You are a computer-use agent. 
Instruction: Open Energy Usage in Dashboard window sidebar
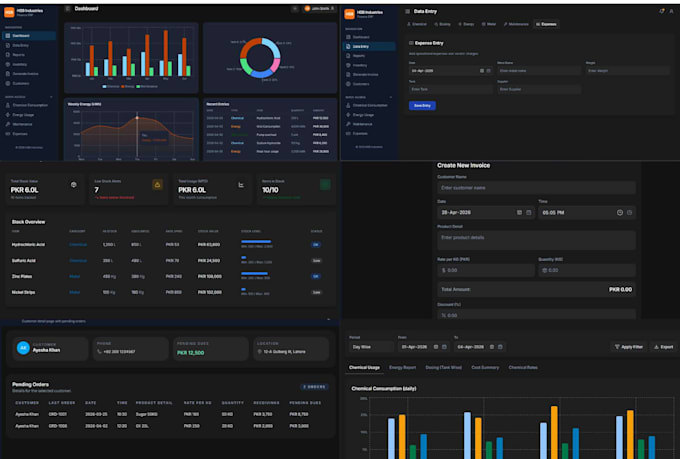pyautogui.click(x=23, y=115)
